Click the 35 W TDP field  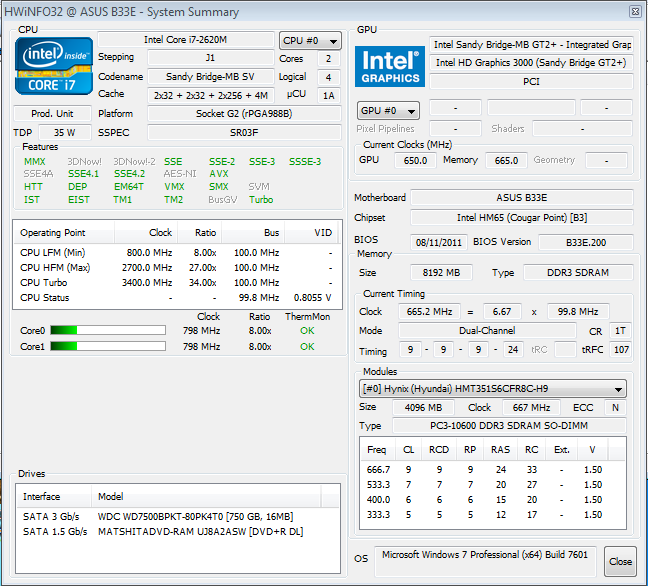point(65,133)
